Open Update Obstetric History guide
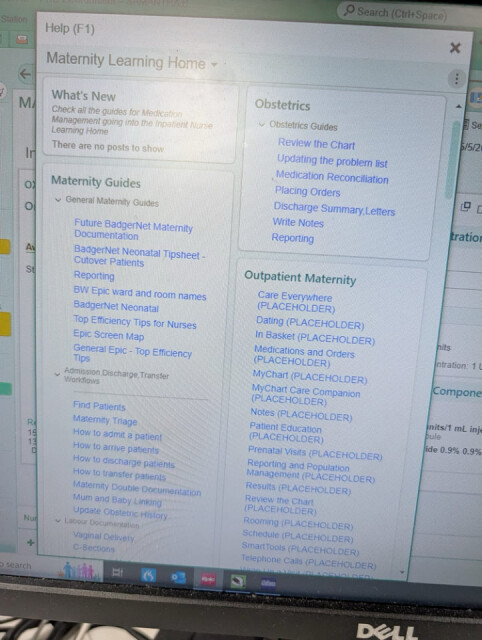This screenshot has height=640, width=482. click(x=120, y=513)
